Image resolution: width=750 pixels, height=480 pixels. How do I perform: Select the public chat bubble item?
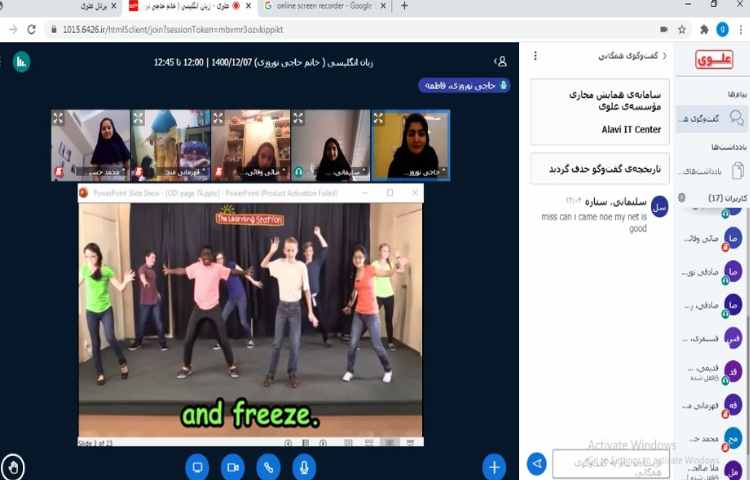[x=712, y=118]
